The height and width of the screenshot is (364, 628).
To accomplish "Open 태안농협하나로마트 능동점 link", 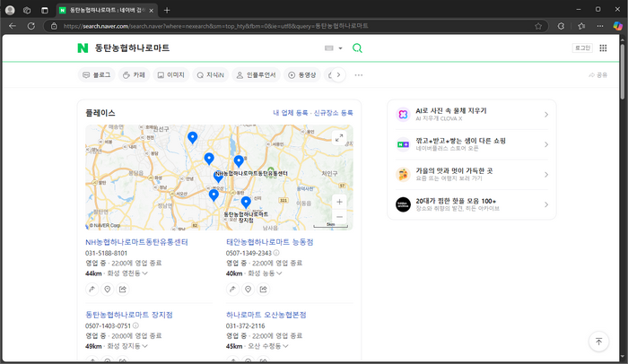I will 269,242.
